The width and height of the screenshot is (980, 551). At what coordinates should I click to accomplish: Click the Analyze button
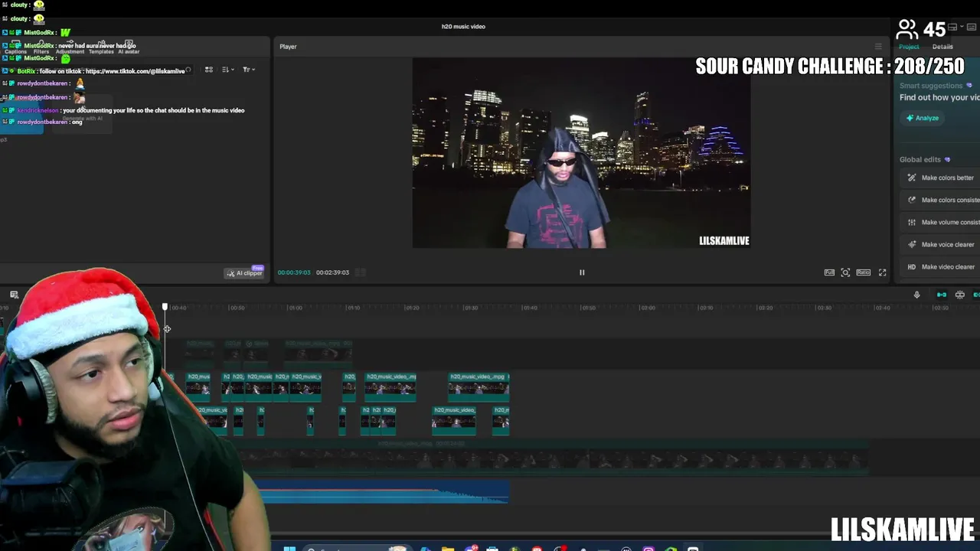tap(922, 118)
